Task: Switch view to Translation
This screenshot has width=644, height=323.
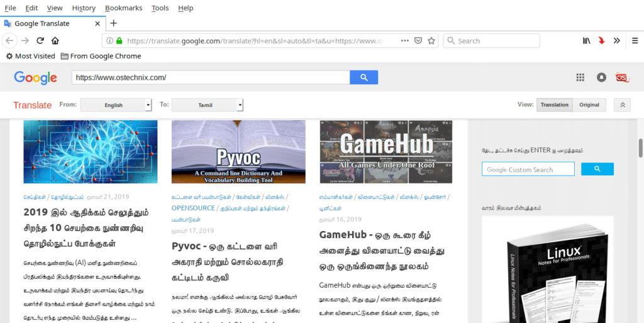Action: coord(554,105)
